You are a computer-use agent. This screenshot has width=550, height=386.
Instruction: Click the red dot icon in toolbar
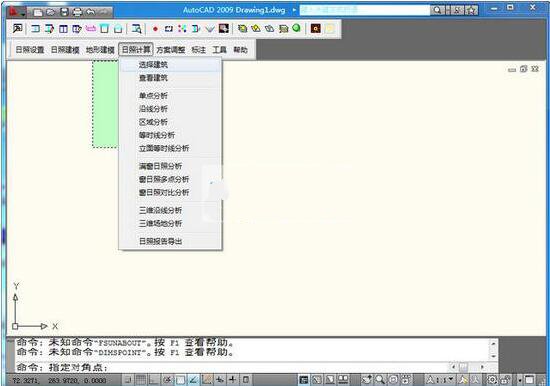155,29
